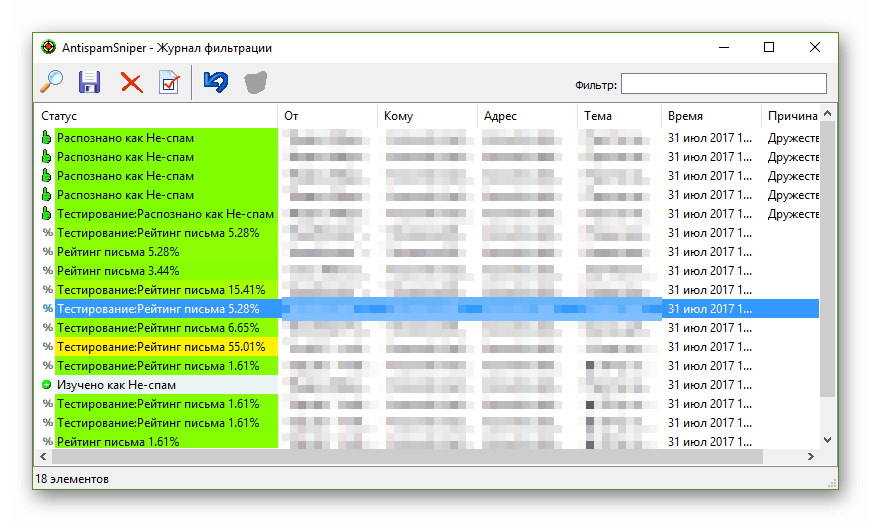Sort by the Тема column header

pos(619,116)
